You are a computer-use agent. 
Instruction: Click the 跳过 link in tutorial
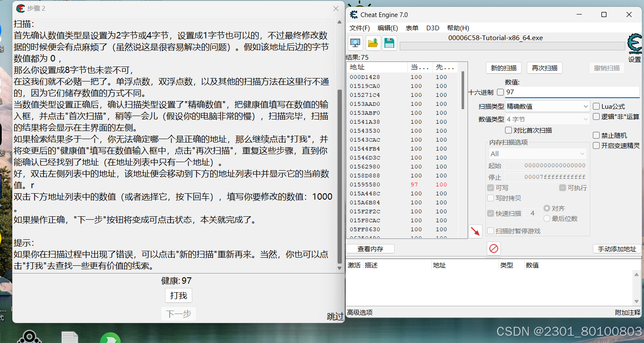(335, 317)
